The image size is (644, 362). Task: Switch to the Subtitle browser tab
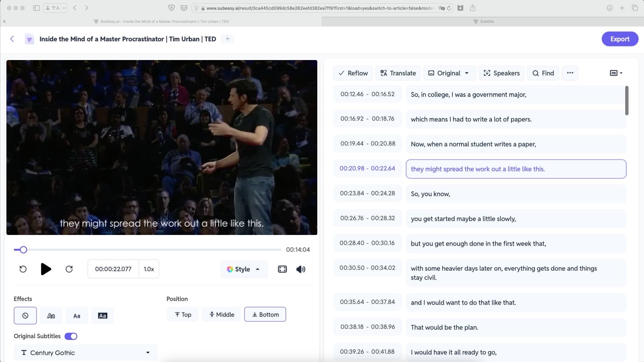pyautogui.click(x=483, y=21)
